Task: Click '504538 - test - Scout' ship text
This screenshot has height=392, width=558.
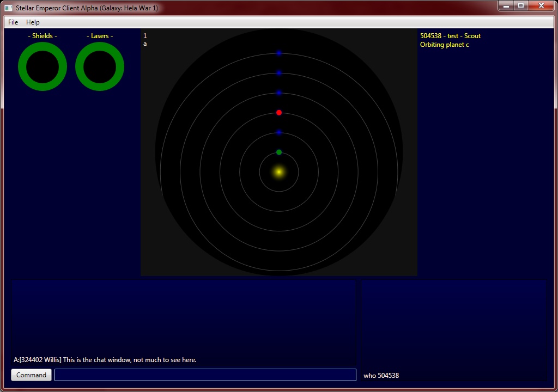Action: coord(450,36)
